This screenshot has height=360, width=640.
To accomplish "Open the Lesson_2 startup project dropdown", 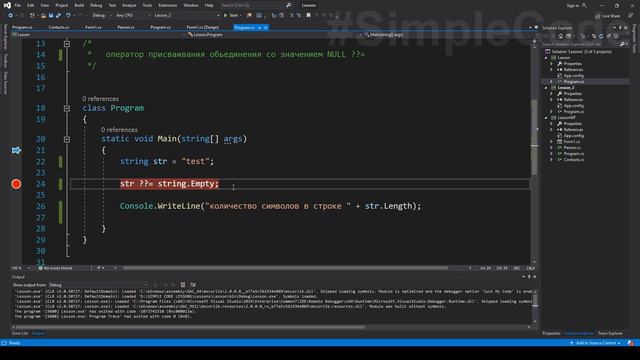I will point(186,16).
